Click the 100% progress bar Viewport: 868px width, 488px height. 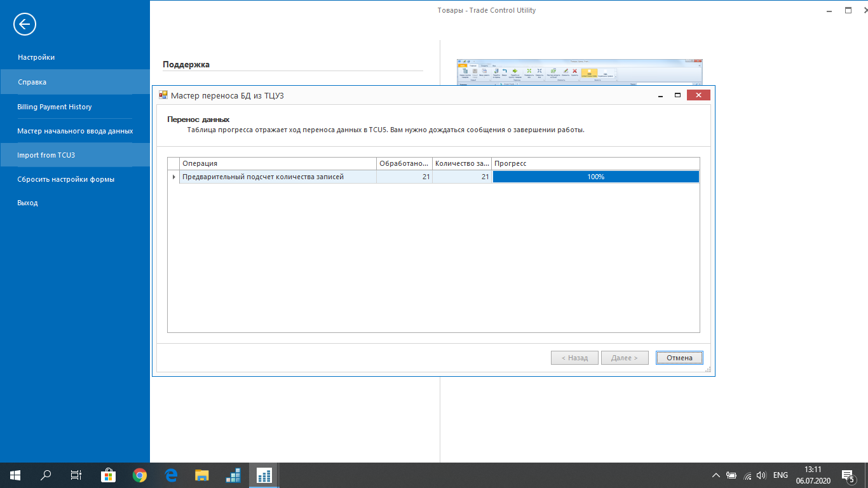click(x=595, y=177)
